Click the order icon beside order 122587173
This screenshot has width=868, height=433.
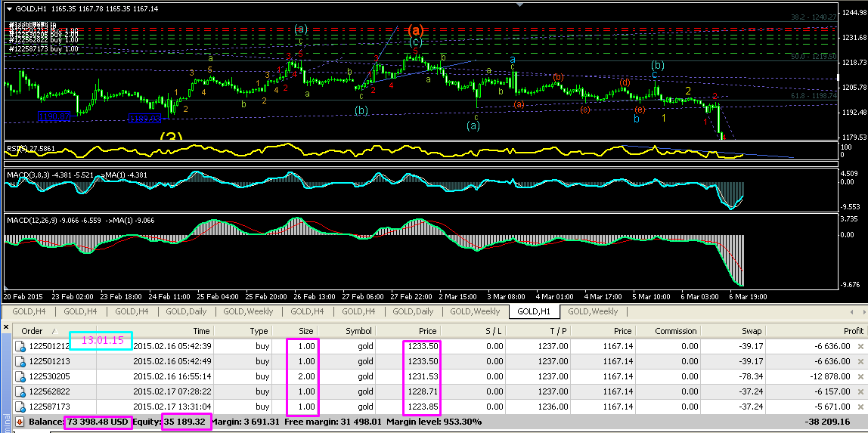tap(20, 407)
